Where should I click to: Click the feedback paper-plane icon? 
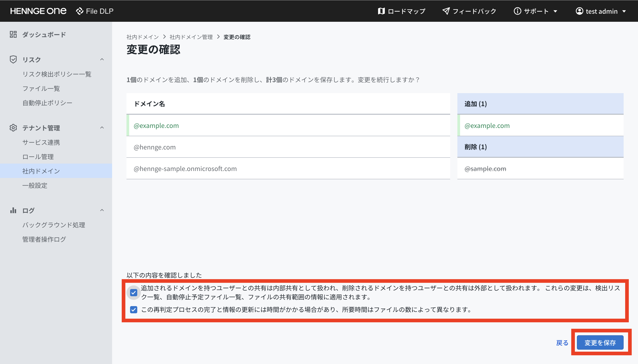click(x=446, y=11)
